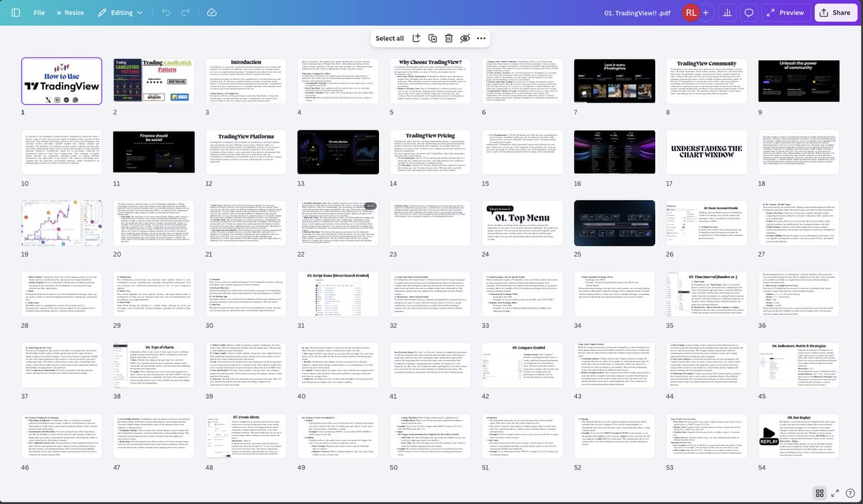Open the RL account avatar
Image resolution: width=863 pixels, height=504 pixels.
tap(690, 13)
